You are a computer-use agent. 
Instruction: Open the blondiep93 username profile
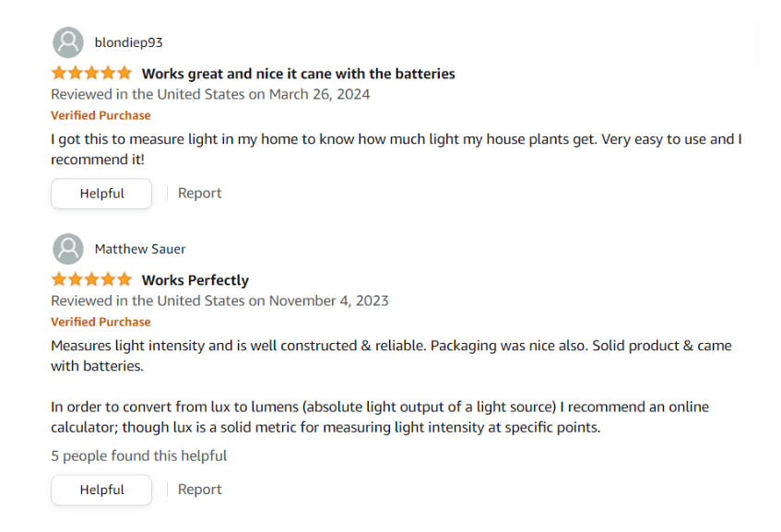click(x=129, y=42)
